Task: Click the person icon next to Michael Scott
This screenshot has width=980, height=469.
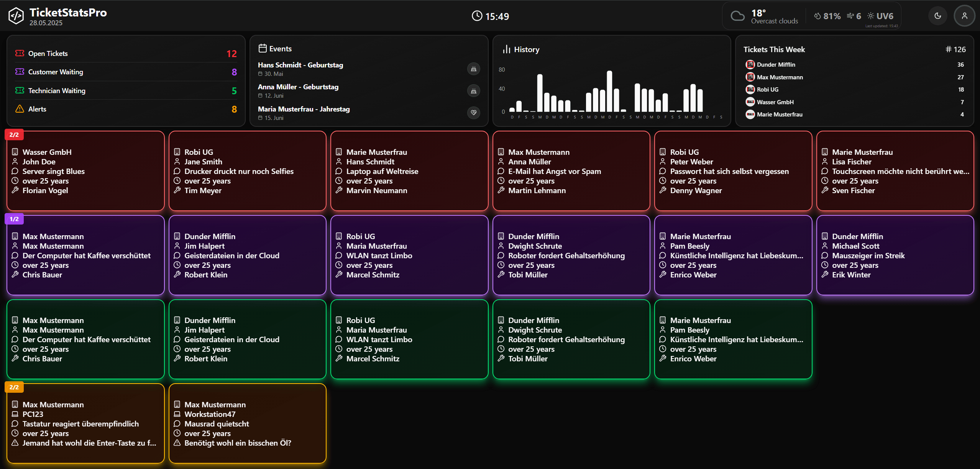Action: (x=825, y=246)
